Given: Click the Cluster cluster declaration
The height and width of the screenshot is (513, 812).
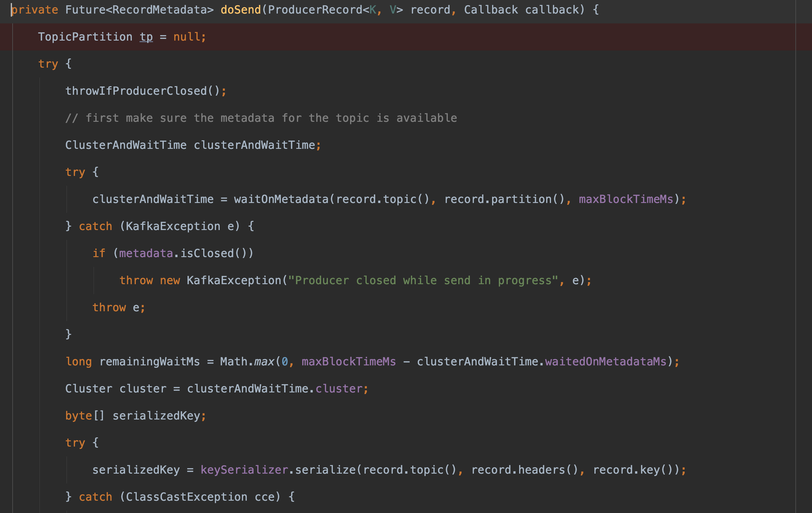Looking at the screenshot, I should [116, 388].
